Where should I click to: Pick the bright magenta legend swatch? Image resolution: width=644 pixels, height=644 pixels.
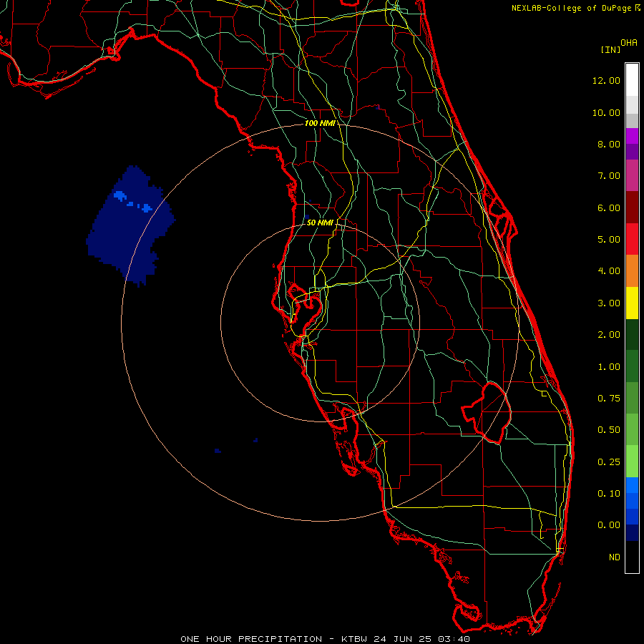[632, 136]
